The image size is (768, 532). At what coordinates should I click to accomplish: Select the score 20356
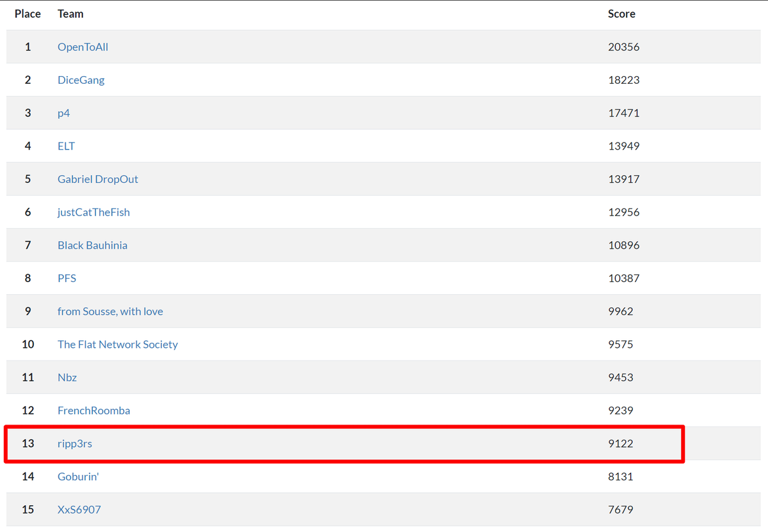[x=623, y=47]
